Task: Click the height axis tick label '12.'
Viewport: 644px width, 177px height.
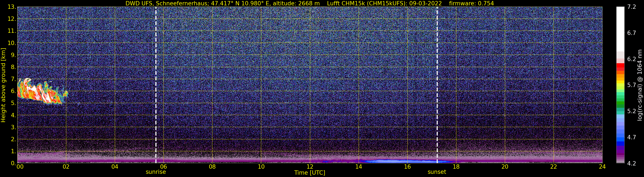Action: (x=12, y=19)
